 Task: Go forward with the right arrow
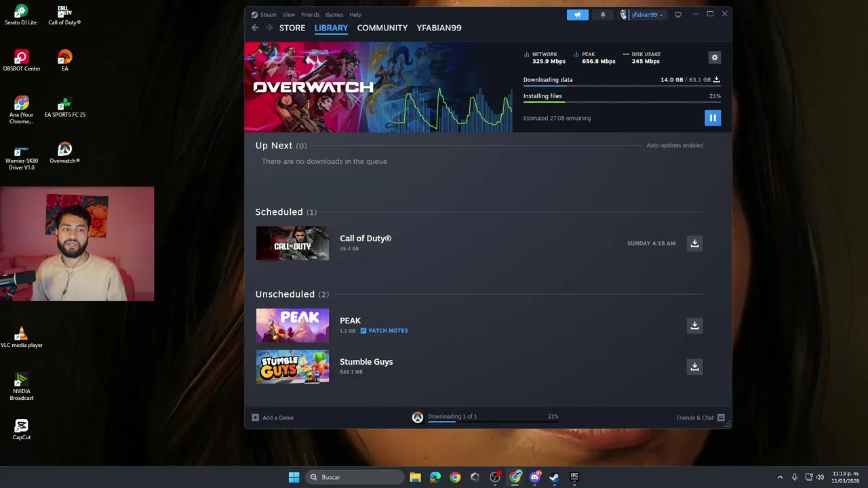click(269, 28)
